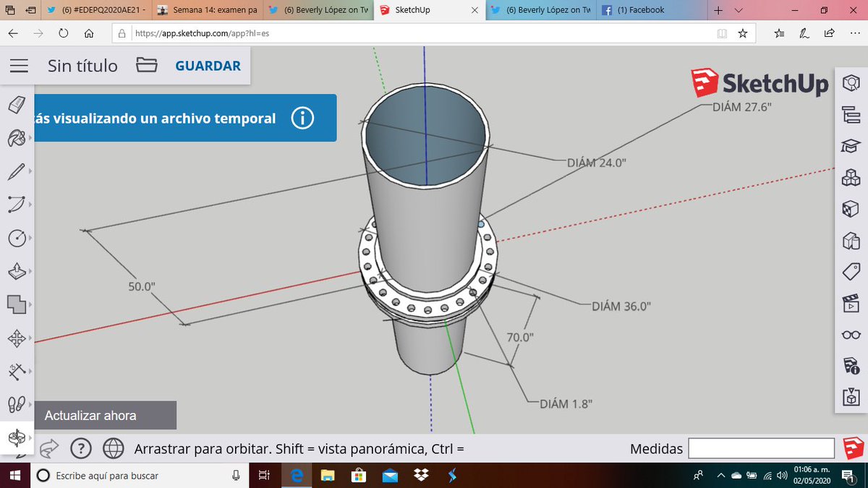Screen dimensions: 868x488
Task: Open the Entity Info panel
Action: 851,83
